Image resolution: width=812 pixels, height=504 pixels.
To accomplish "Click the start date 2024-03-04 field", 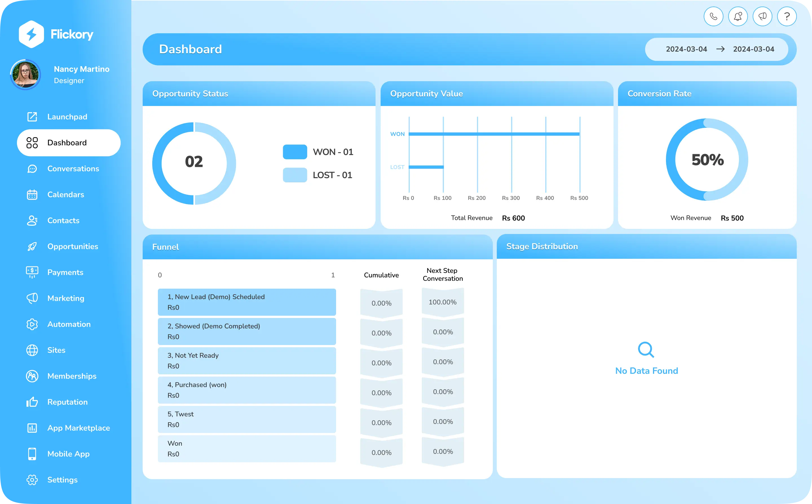I will click(686, 49).
